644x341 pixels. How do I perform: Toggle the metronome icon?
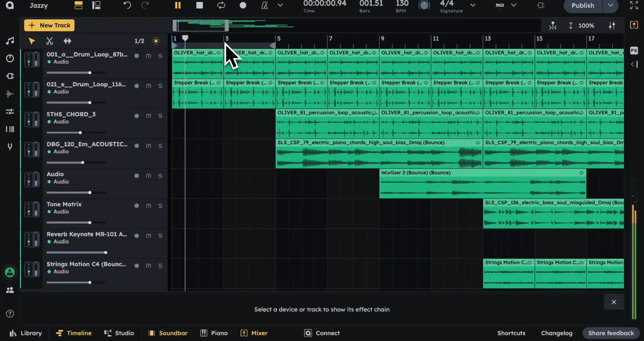click(x=264, y=5)
